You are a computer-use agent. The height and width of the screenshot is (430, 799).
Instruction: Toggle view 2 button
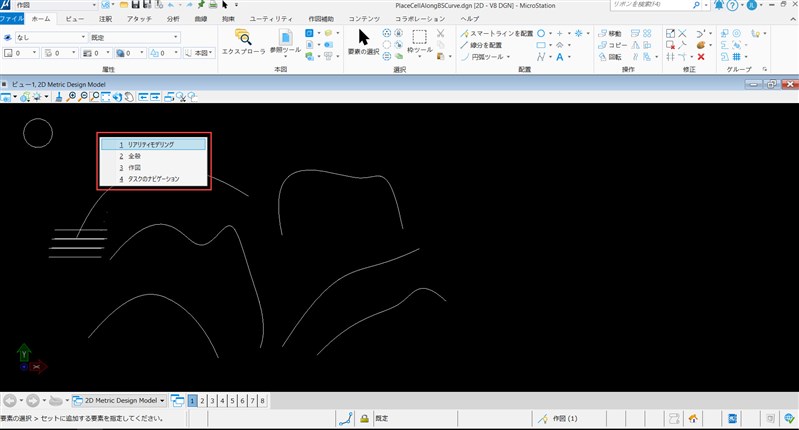[202, 400]
